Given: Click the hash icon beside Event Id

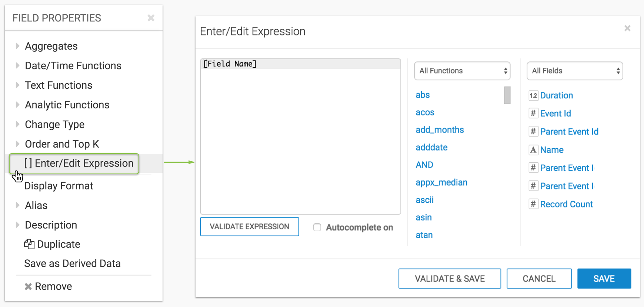Looking at the screenshot, I should point(533,113).
